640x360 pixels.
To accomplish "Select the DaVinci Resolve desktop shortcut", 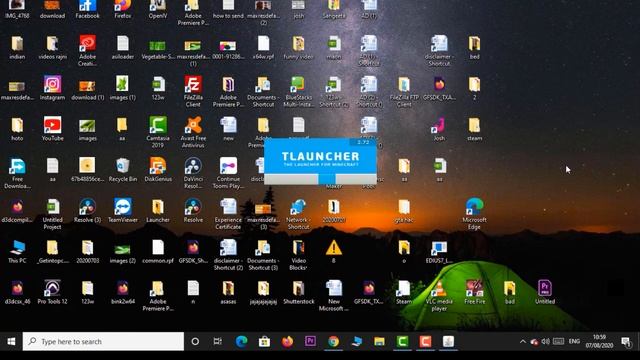I will 193,173.
